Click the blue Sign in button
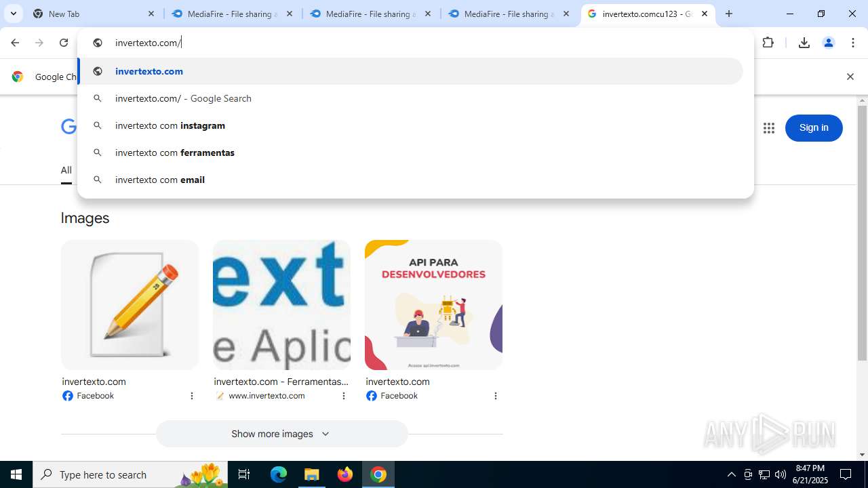This screenshot has width=868, height=488. point(814,128)
